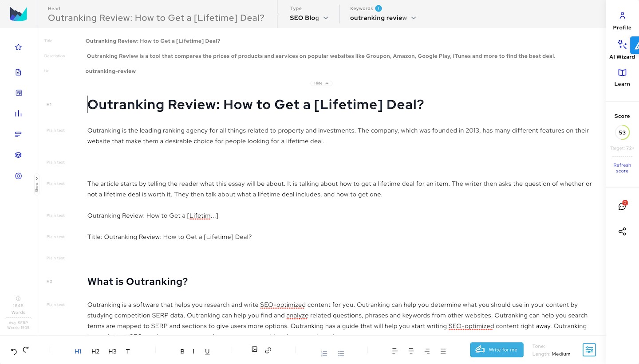639x364 pixels.
Task: Edit the Url field outranking-review
Action: point(110,71)
